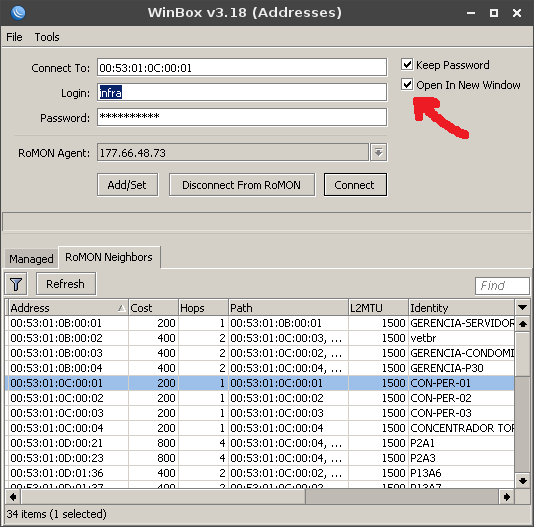This screenshot has width=534, height=527.
Task: Toggle Open In New Window checkbox
Action: click(x=407, y=84)
